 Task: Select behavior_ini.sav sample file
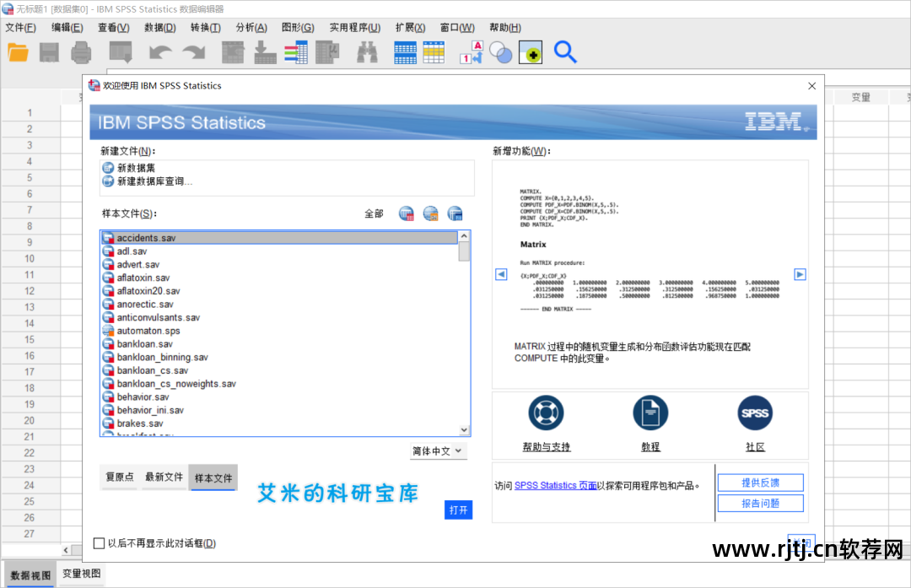tap(279, 410)
